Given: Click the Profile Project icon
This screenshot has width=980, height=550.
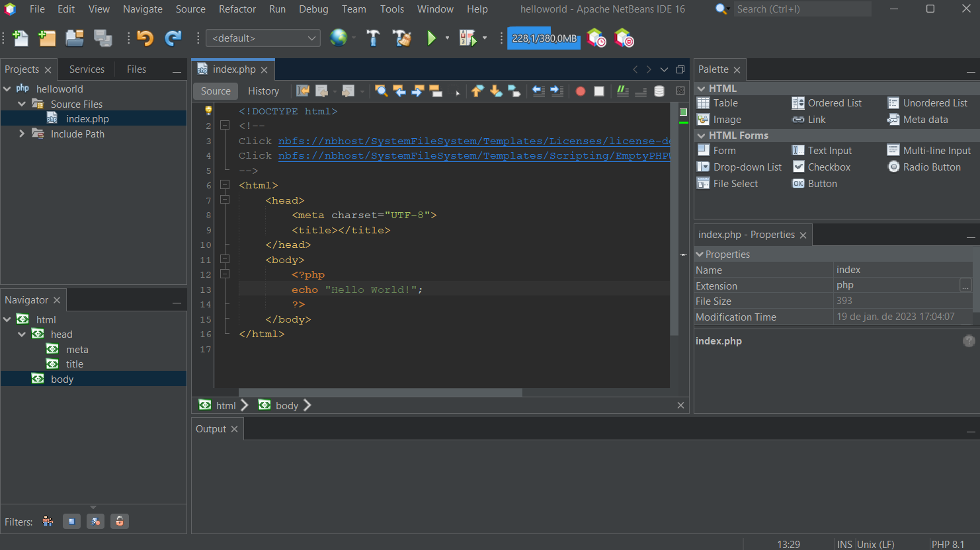Looking at the screenshot, I should pyautogui.click(x=596, y=38).
